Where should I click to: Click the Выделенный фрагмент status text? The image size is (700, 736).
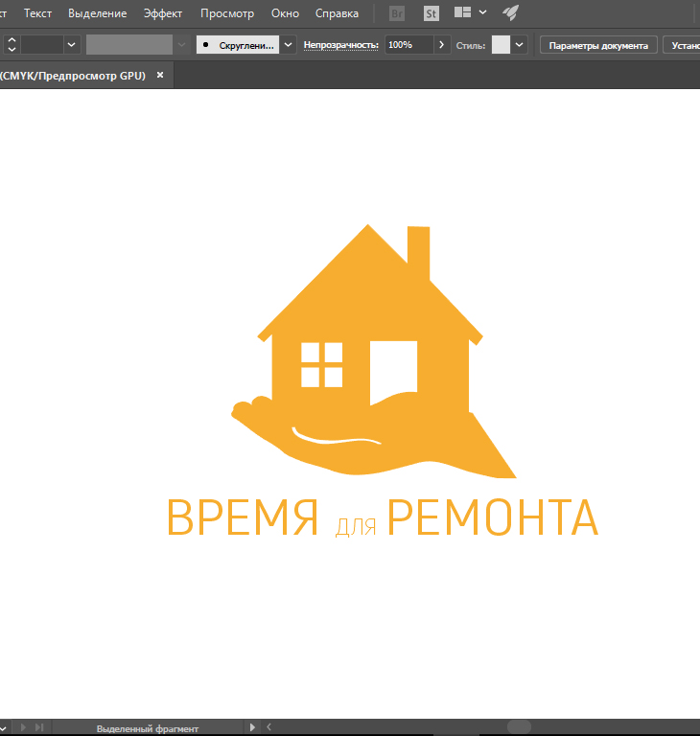click(x=148, y=728)
